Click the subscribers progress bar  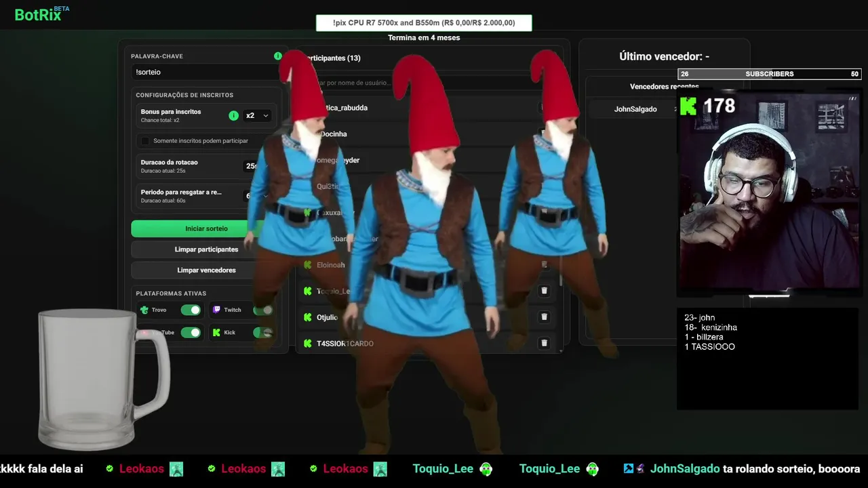pos(769,74)
